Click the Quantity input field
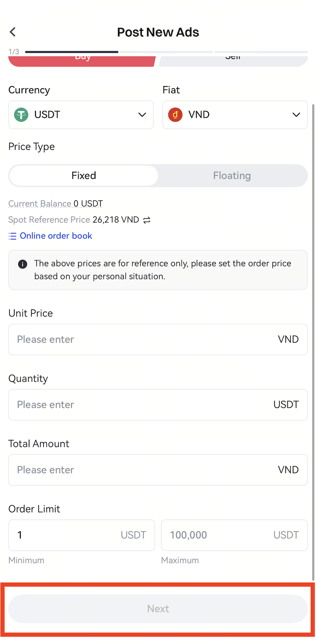This screenshot has width=316, height=644. point(144,405)
